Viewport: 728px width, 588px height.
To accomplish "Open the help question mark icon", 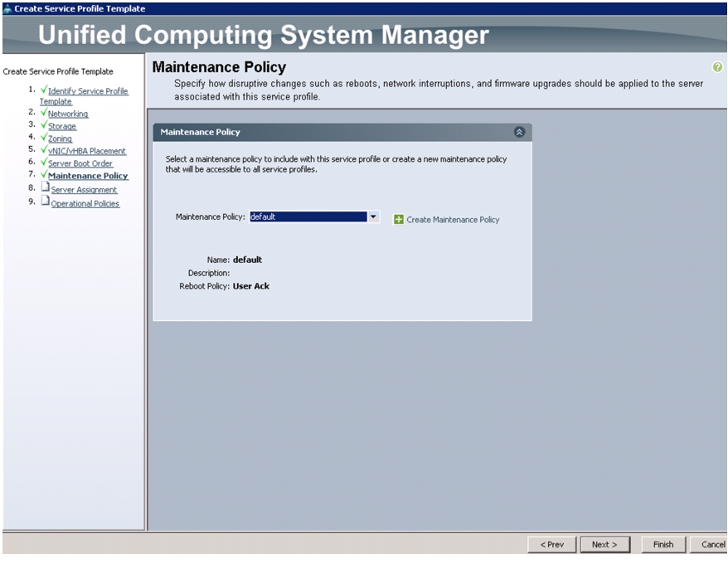I will [717, 67].
